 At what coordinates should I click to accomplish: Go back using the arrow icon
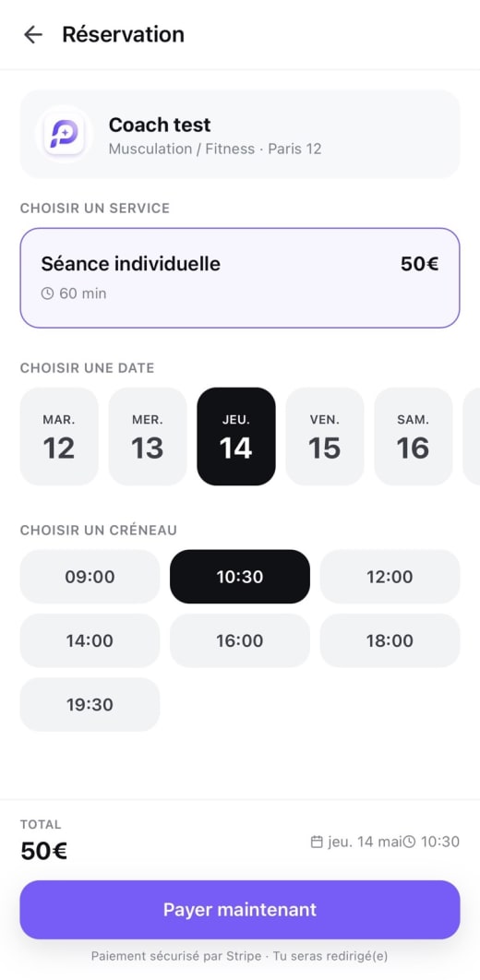(x=32, y=34)
